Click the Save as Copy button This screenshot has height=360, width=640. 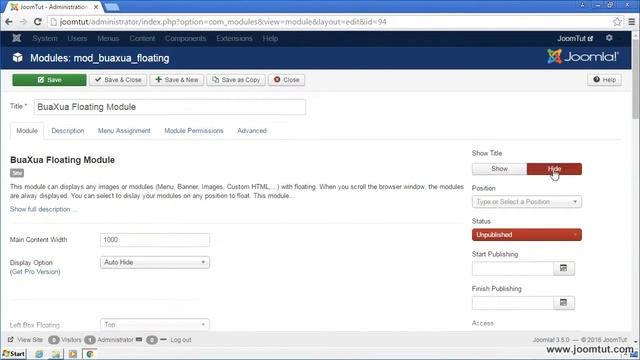[236, 80]
